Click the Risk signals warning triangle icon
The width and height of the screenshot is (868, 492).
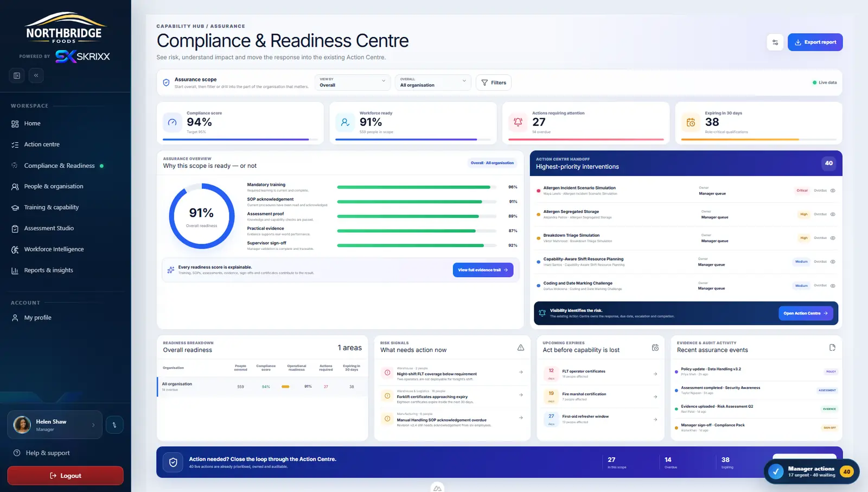pos(521,348)
